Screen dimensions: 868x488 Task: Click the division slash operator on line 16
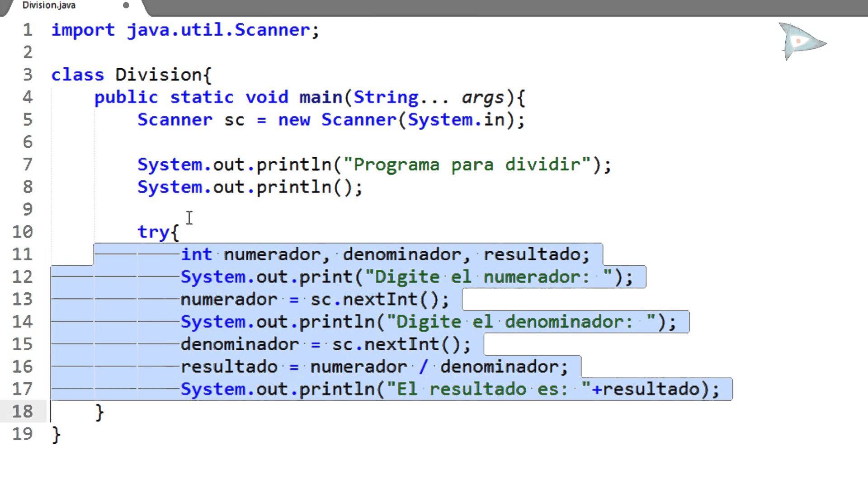pyautogui.click(x=423, y=366)
